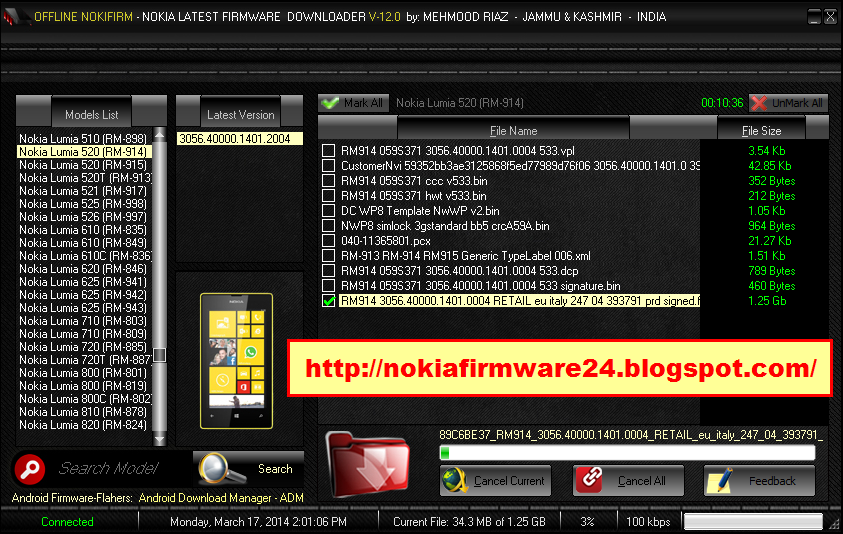Uncheck the RETAIL eu italy signed firmware file
This screenshot has width=843, height=534.
pos(328,301)
